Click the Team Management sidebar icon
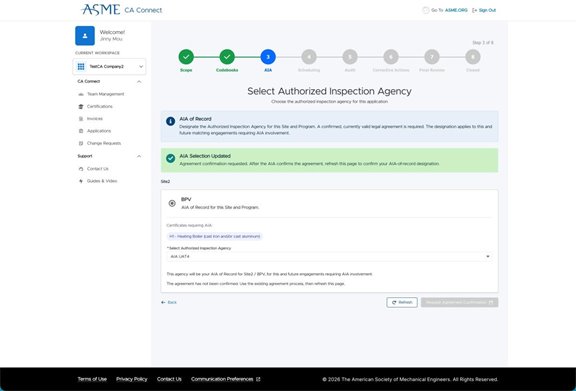Viewport: 576px width, 391px height. pos(81,94)
